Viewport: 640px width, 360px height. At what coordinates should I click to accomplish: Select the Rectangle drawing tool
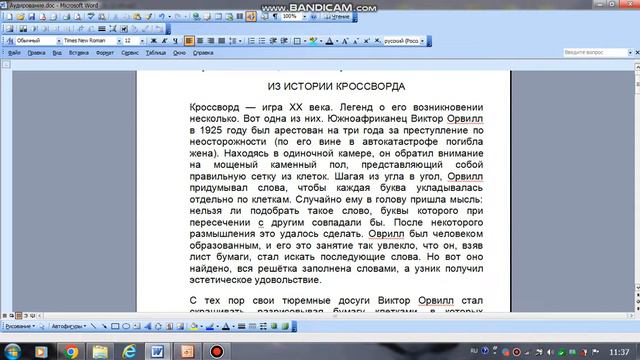pos(115,326)
